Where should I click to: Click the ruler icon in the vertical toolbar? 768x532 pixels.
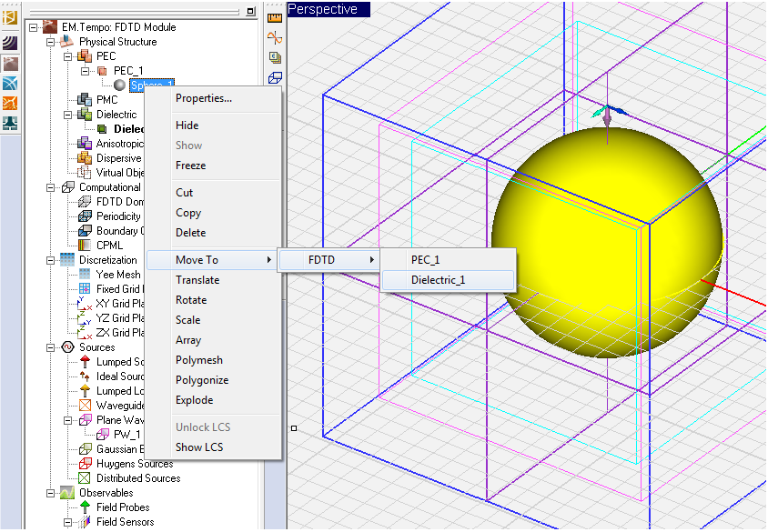coord(275,15)
